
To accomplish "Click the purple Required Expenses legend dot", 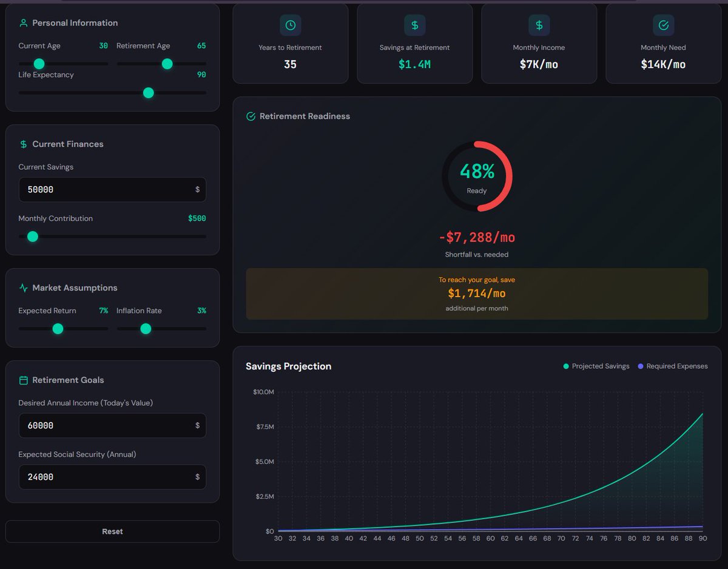I will (641, 366).
